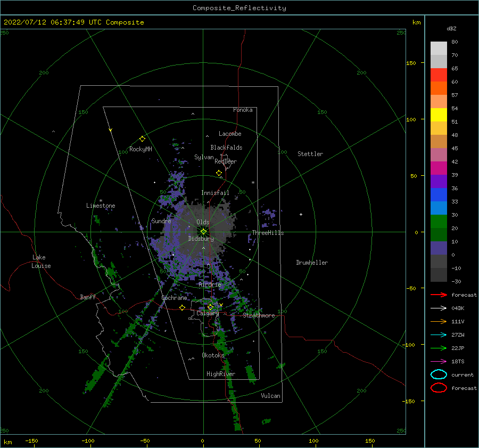Click the RockyMH label
The width and height of the screenshot is (479, 448).
(x=141, y=149)
